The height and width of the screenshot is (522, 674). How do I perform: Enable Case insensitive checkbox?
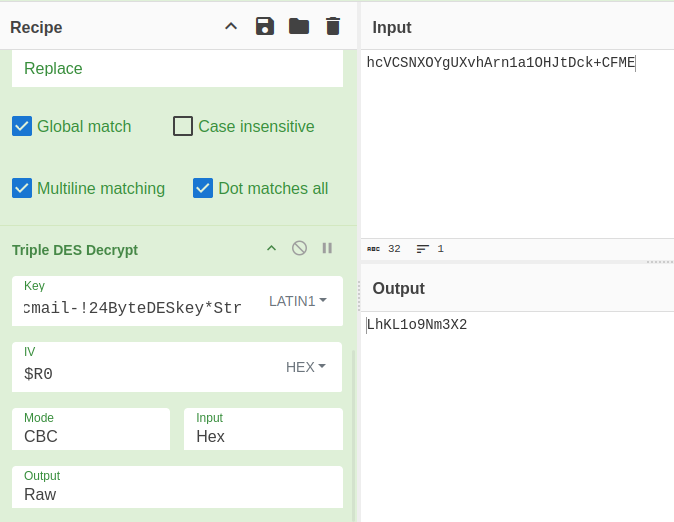tap(183, 126)
